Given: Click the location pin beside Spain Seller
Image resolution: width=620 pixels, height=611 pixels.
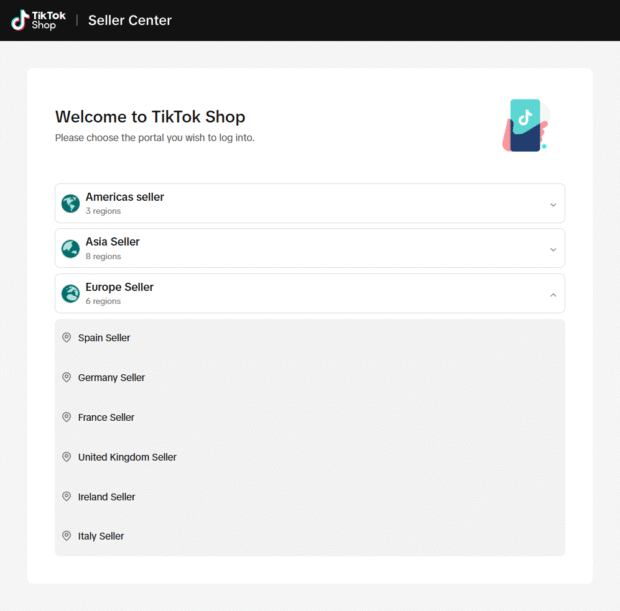Looking at the screenshot, I should (66, 337).
